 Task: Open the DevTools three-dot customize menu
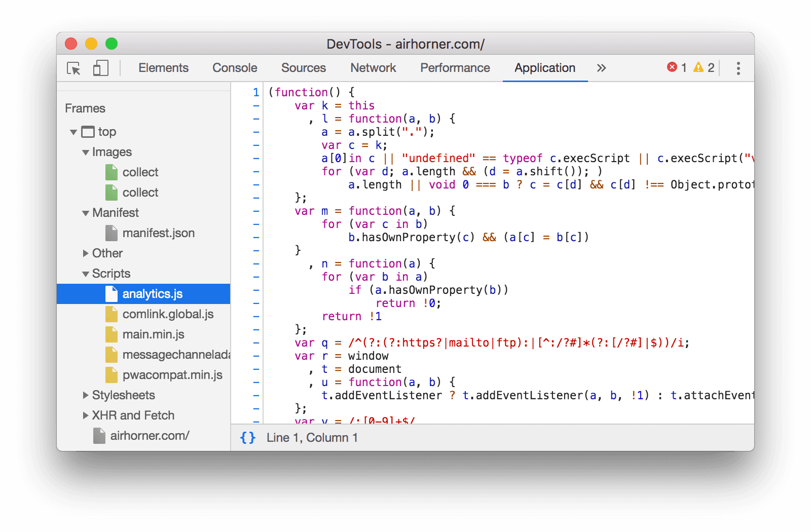(738, 68)
